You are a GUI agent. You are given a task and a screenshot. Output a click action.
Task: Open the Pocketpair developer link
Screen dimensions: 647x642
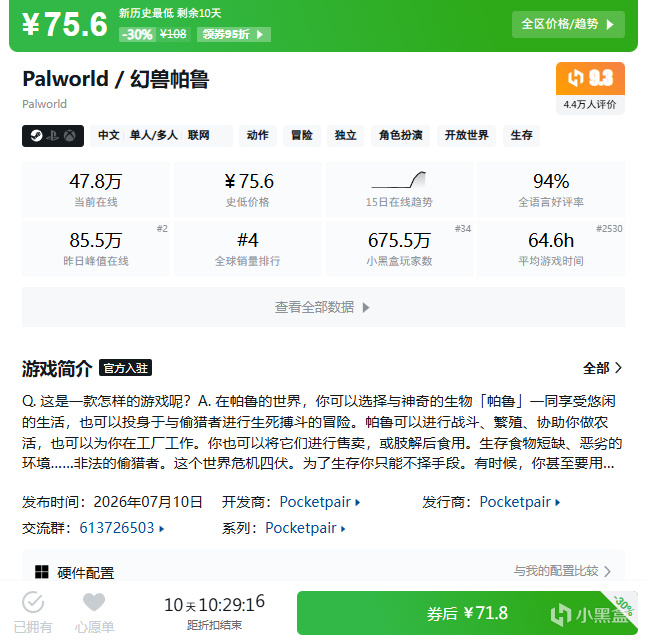320,502
